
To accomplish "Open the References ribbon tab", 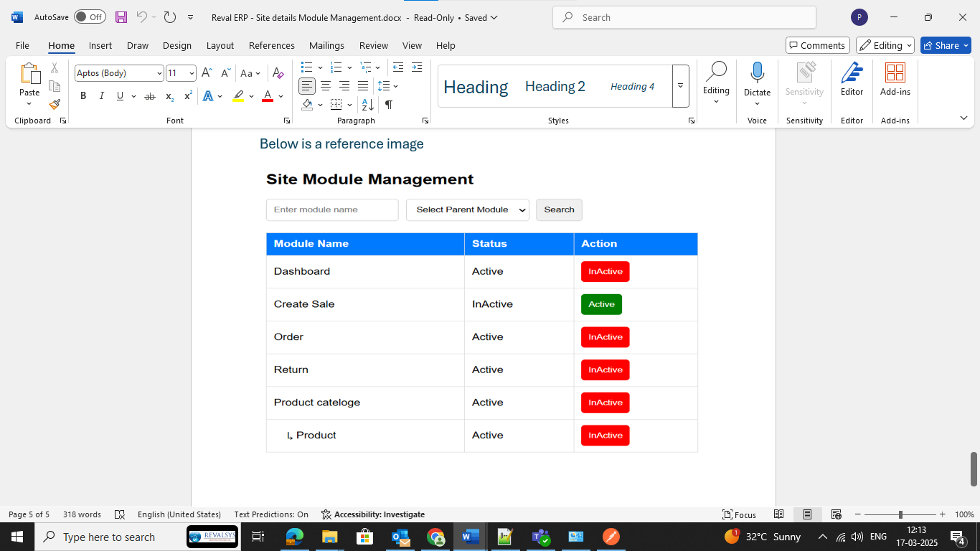I will point(271,45).
